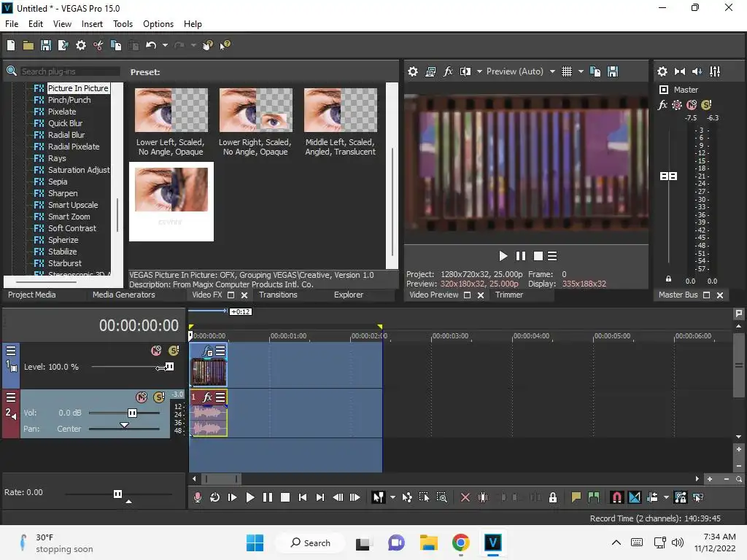Solo video track 1
The width and height of the screenshot is (747, 560).
[x=174, y=351]
